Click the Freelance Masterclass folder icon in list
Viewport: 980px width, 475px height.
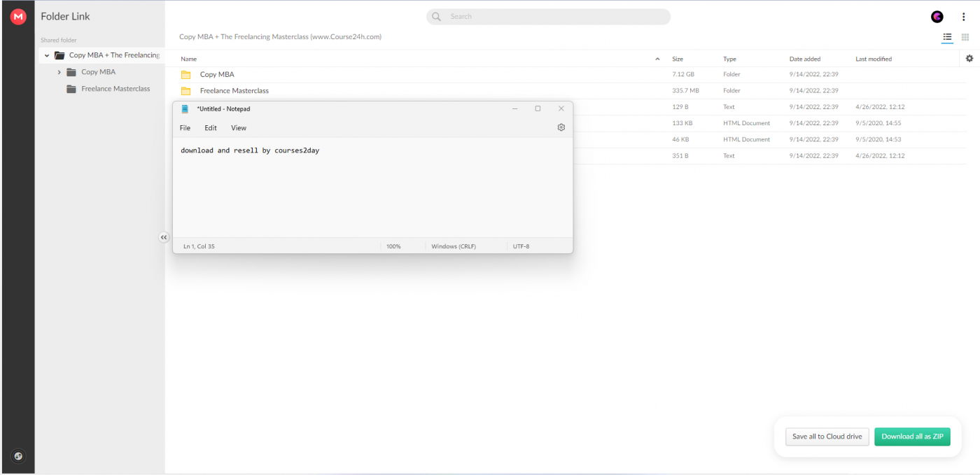tap(185, 91)
